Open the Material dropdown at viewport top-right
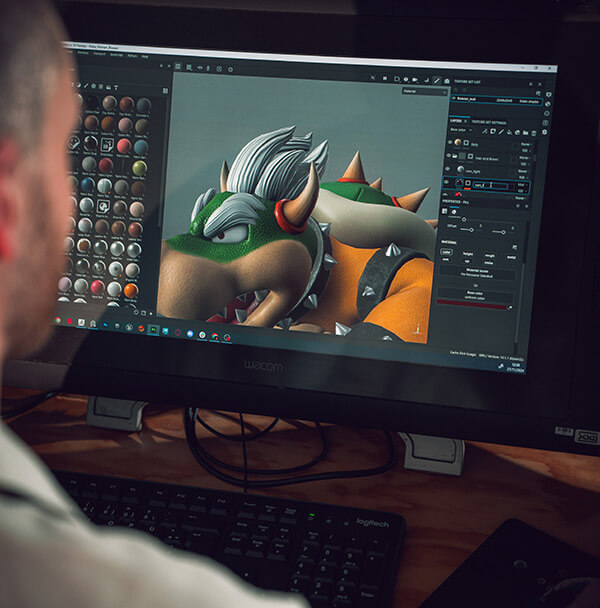The width and height of the screenshot is (600, 608). [x=425, y=92]
